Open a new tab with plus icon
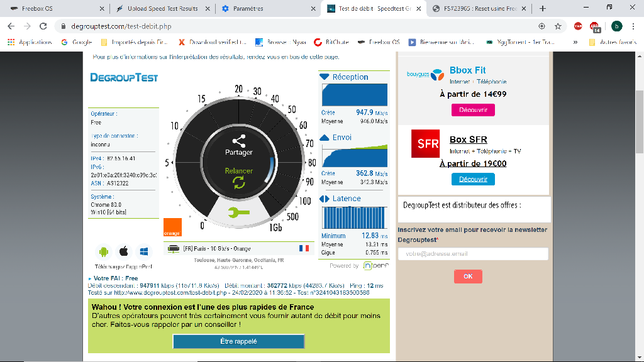Viewport: 644px width, 362px height. pyautogui.click(x=543, y=8)
